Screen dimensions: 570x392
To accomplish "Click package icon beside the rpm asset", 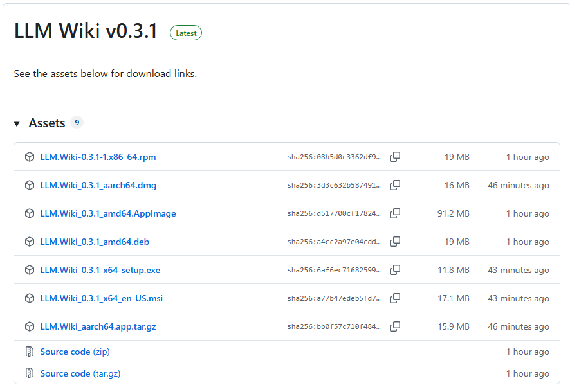I will tap(30, 157).
